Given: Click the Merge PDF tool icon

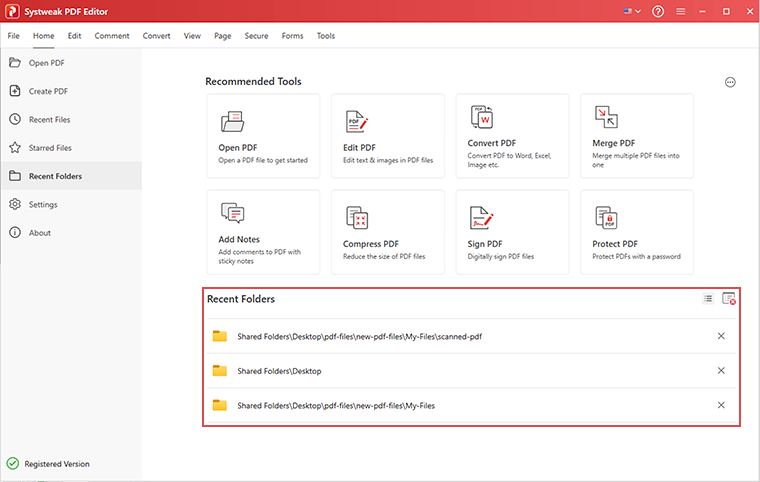Looking at the screenshot, I should point(606,117).
